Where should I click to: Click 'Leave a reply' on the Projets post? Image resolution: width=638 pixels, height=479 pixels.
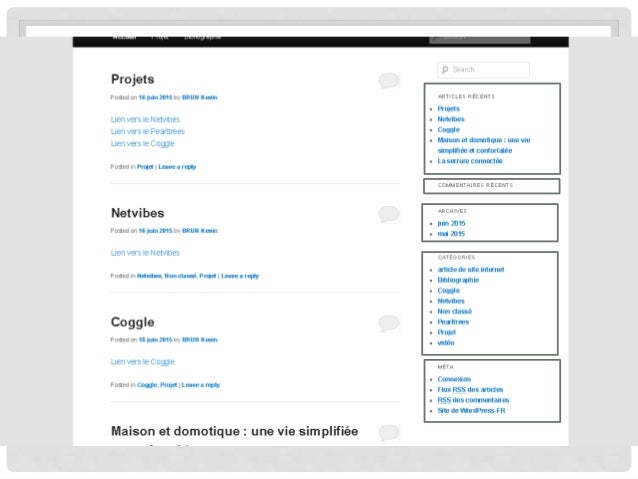point(177,167)
